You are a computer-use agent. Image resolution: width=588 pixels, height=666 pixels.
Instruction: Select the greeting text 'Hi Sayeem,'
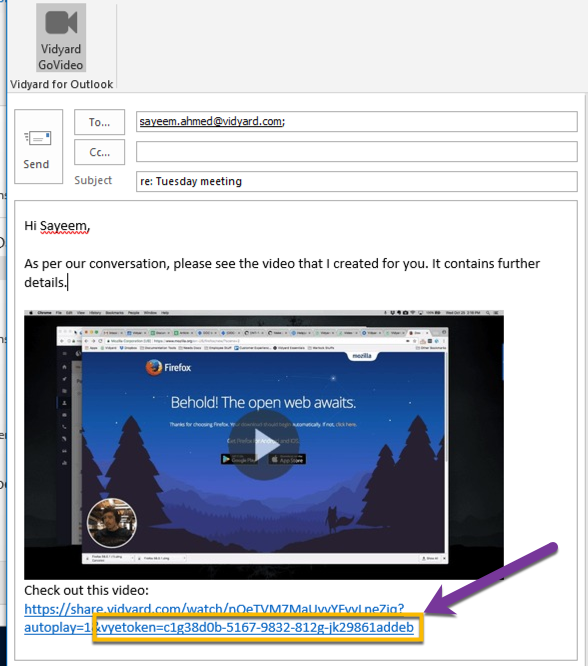click(57, 226)
